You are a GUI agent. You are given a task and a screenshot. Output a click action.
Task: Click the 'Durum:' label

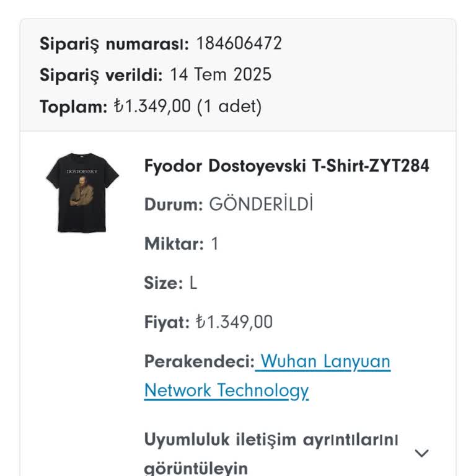coord(174,205)
